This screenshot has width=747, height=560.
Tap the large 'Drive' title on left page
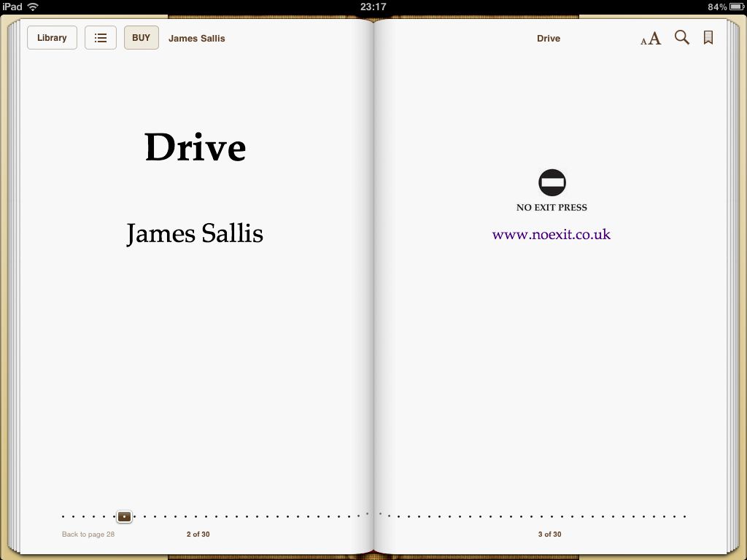(x=195, y=147)
